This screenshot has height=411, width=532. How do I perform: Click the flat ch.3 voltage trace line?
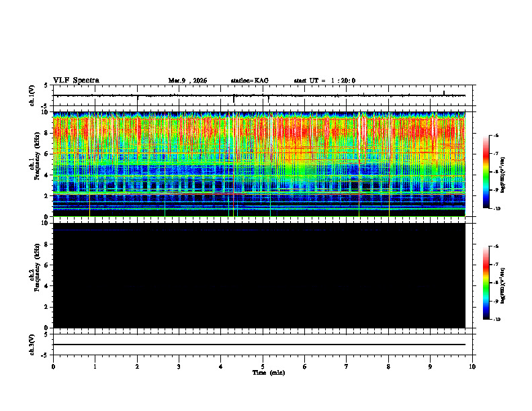(259, 345)
